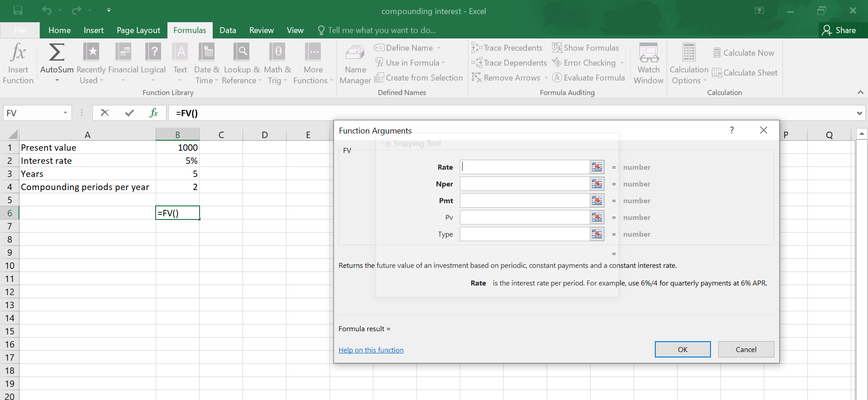Image resolution: width=868 pixels, height=400 pixels.
Task: Click Evaluate Formula
Action: coord(589,78)
